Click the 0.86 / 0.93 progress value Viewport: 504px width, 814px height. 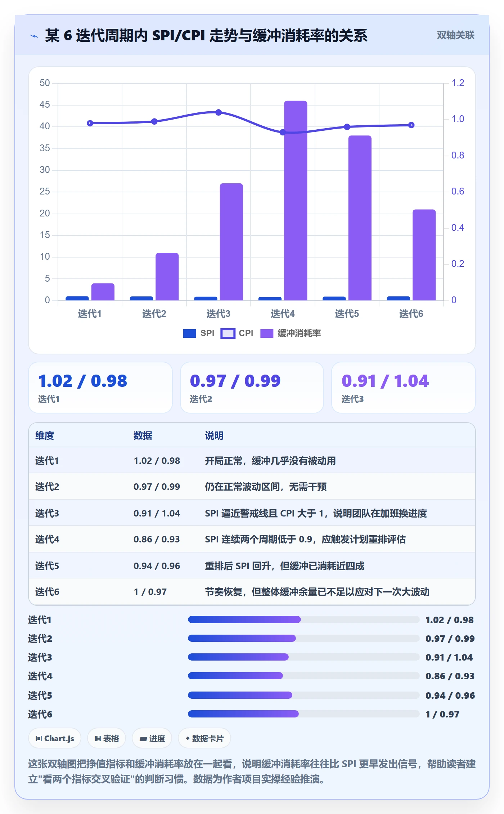click(x=450, y=676)
